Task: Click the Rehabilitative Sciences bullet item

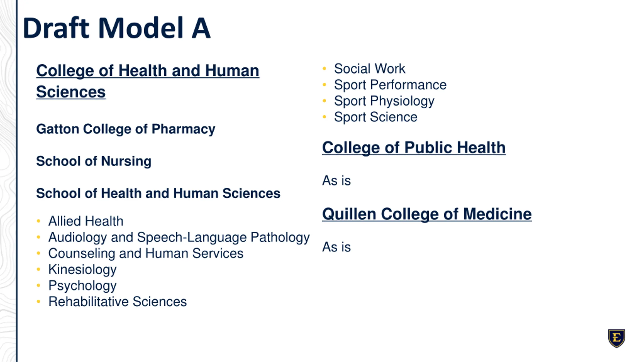Action: 117,302
